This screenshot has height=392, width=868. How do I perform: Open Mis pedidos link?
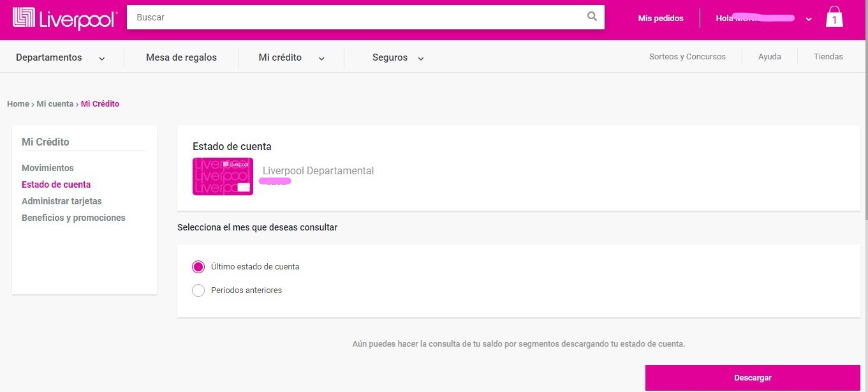pos(660,19)
